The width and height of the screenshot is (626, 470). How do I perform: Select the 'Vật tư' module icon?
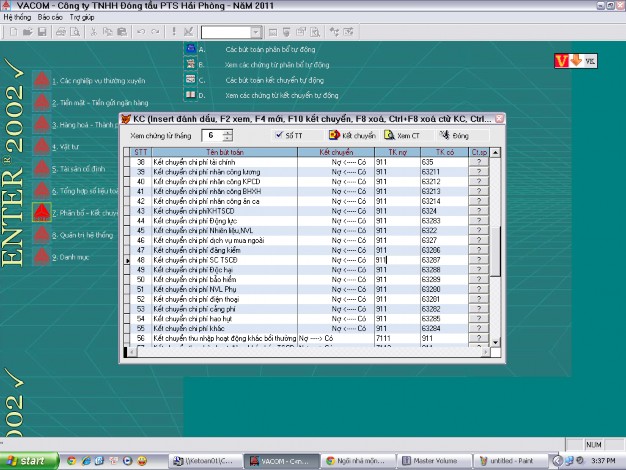click(x=40, y=146)
